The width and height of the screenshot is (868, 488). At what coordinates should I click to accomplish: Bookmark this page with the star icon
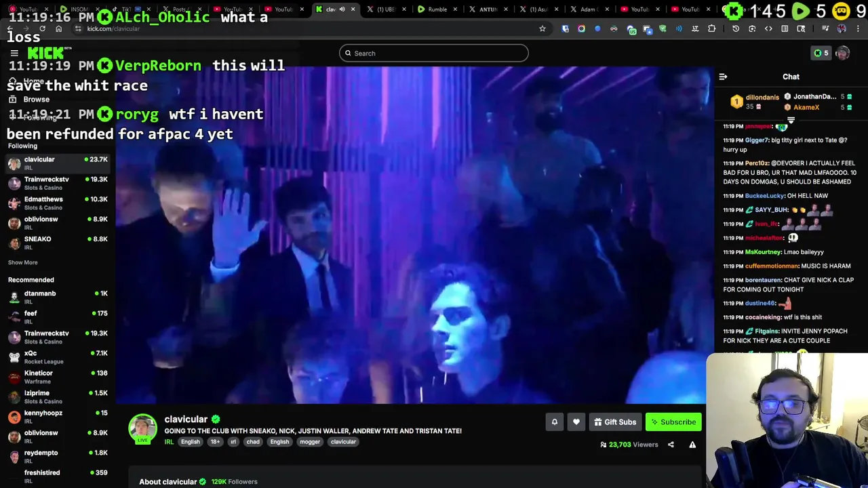542,28
